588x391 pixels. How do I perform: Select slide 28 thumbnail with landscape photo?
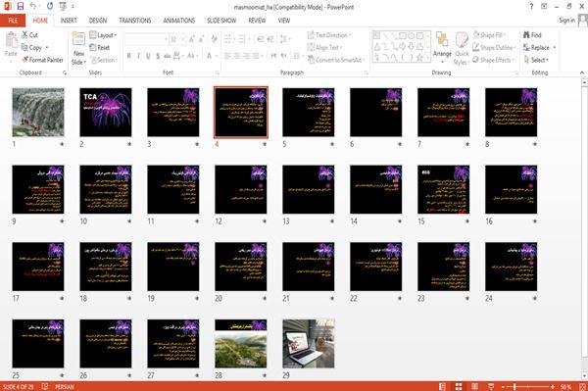pos(241,343)
